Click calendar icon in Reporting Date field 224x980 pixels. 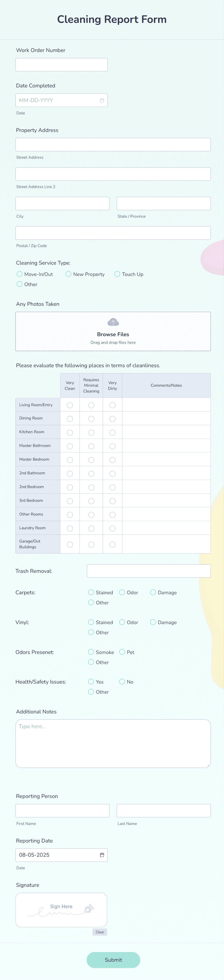102,855
